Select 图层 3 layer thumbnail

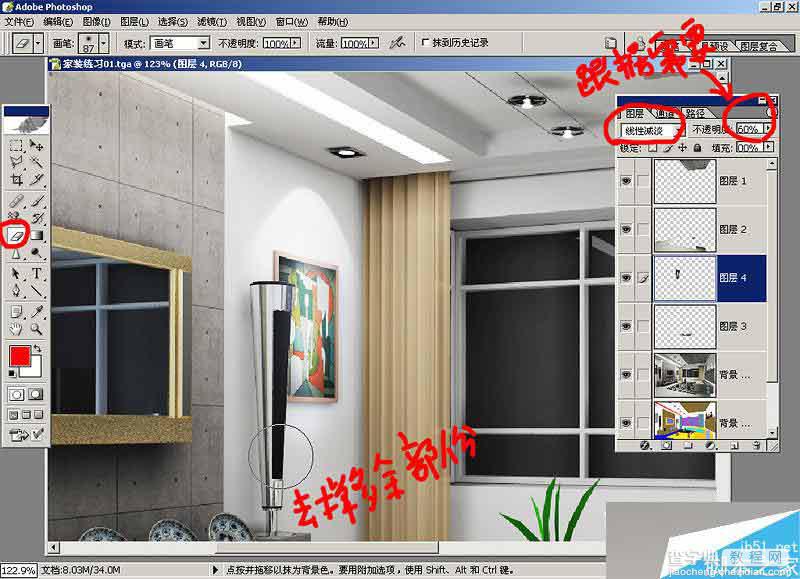click(685, 326)
